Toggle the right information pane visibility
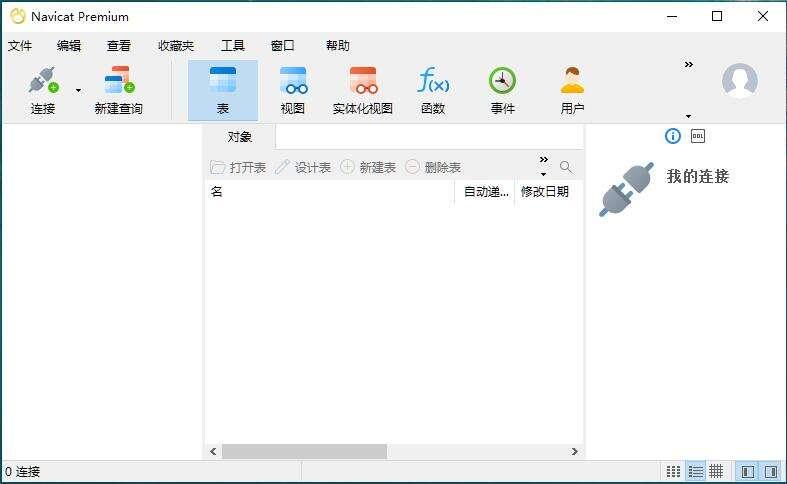This screenshot has width=787, height=484. pos(771,471)
